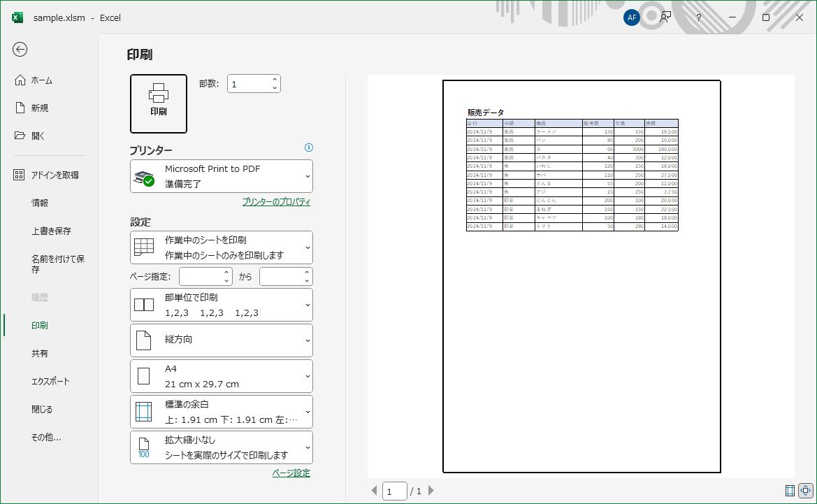The width and height of the screenshot is (817, 504).
Task: Click the Help question mark icon
Action: click(x=698, y=17)
